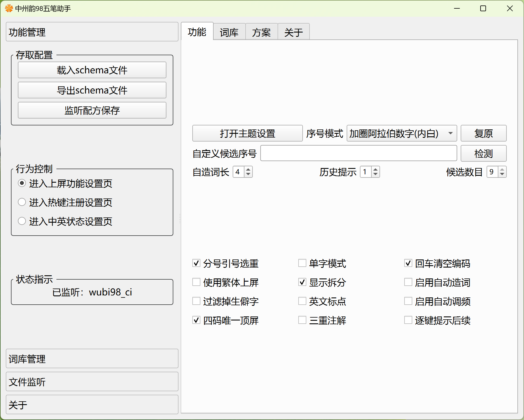
Task: Open the 方案 tab
Action: 261,32
